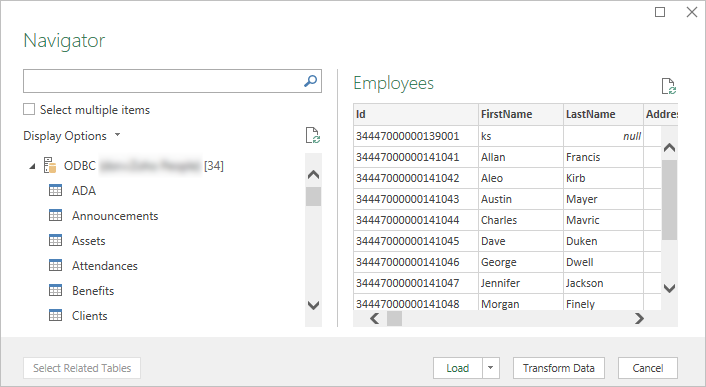Collapse the ODBC source tree node
This screenshot has width=706, height=387.
click(x=32, y=166)
